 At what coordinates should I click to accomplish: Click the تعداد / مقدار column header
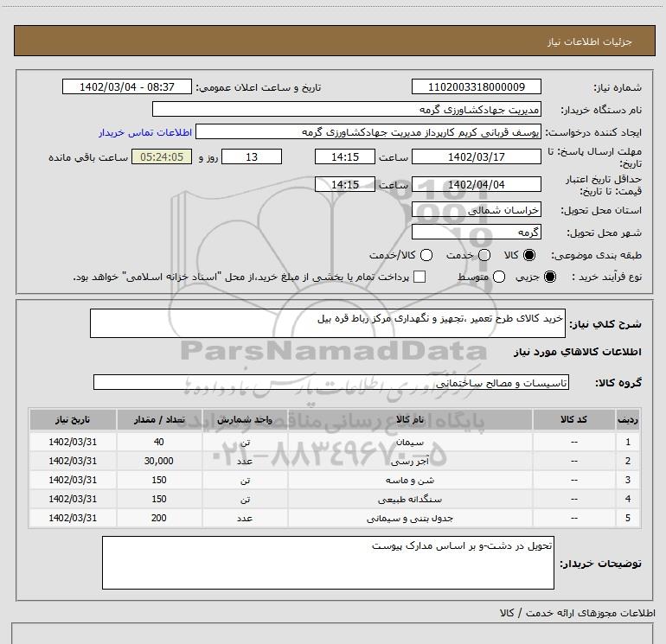(159, 419)
